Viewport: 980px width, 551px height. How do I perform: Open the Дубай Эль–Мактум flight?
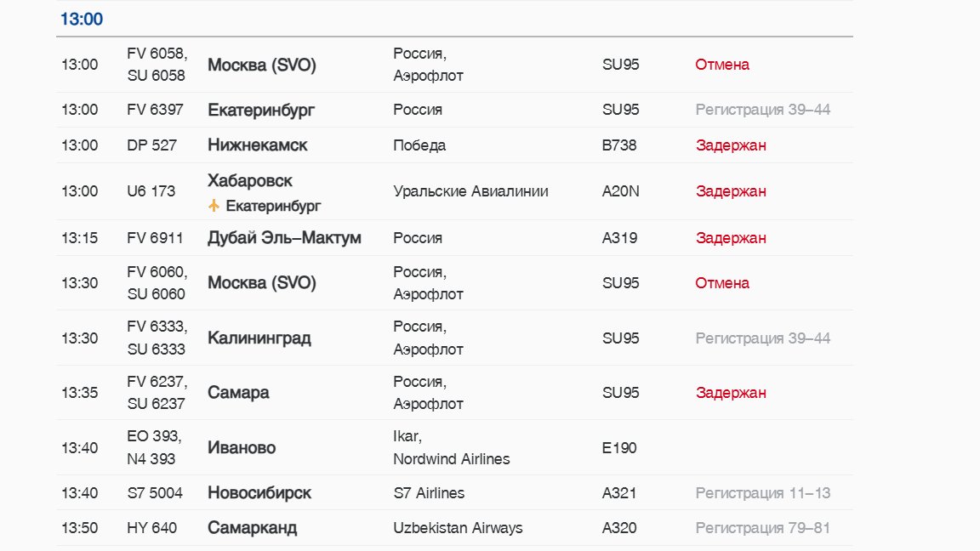(284, 238)
